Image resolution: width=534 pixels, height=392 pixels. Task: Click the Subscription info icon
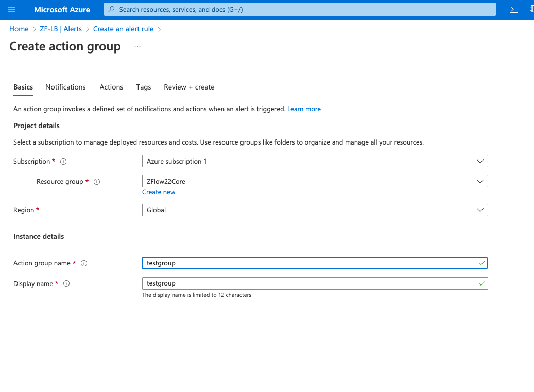point(63,162)
